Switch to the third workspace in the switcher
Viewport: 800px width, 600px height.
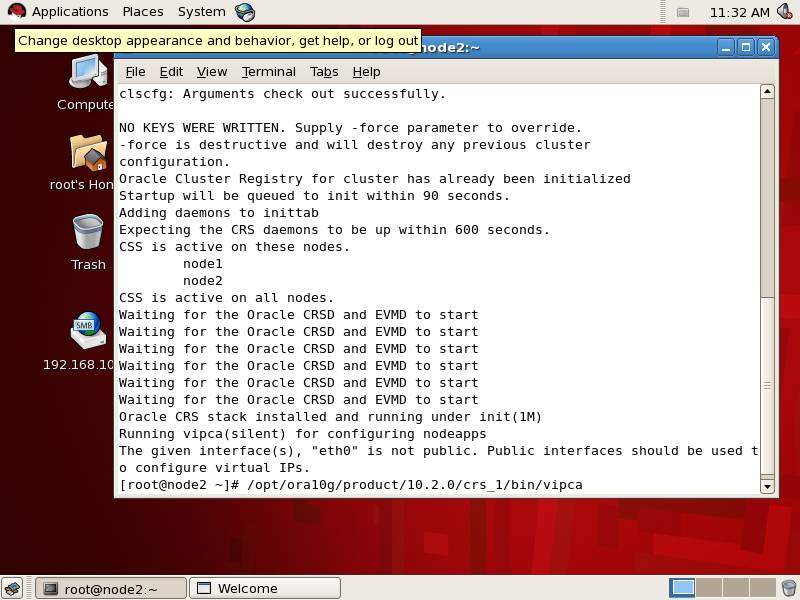[x=735, y=588]
